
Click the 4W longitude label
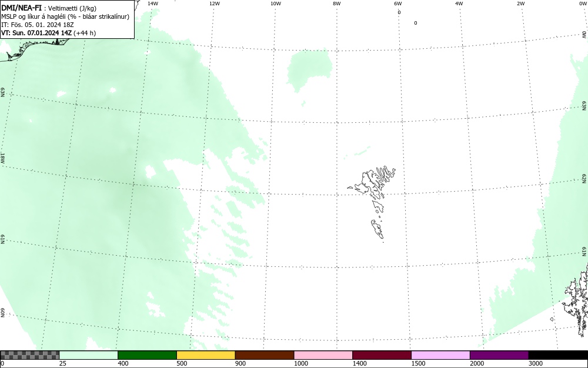459,4
